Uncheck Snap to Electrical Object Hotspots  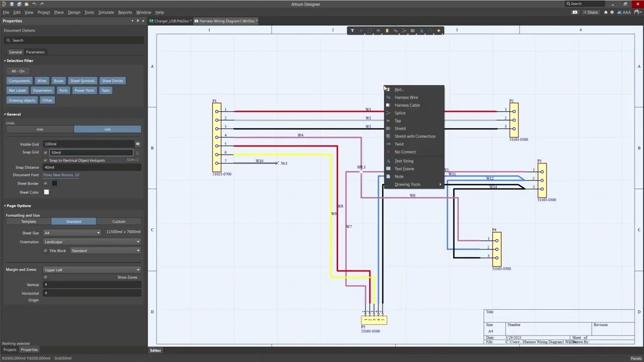point(46,160)
